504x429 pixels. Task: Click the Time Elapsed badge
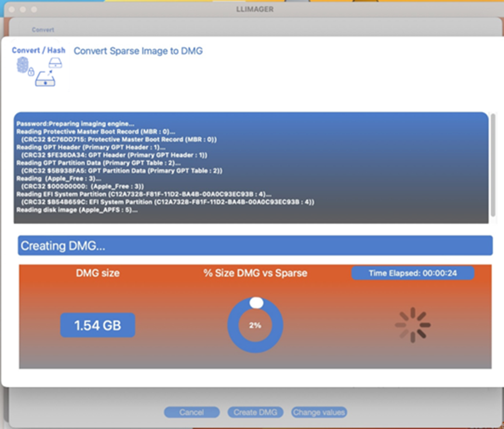click(x=413, y=272)
